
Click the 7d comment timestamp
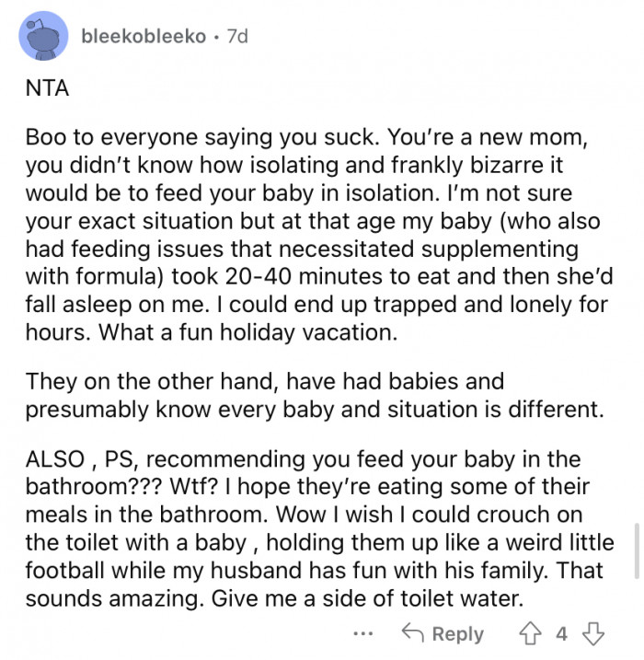(x=235, y=37)
